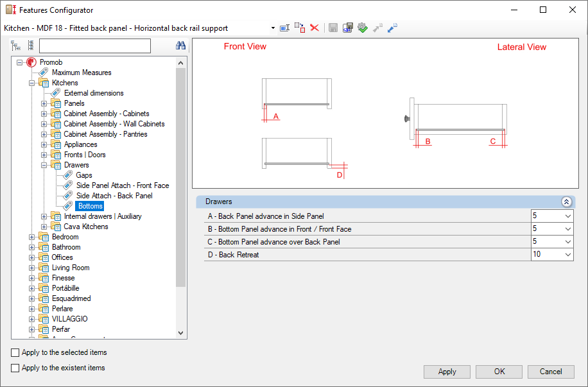This screenshot has width=588, height=387.
Task: Collapse the Kitchens tree node
Action: (32, 83)
